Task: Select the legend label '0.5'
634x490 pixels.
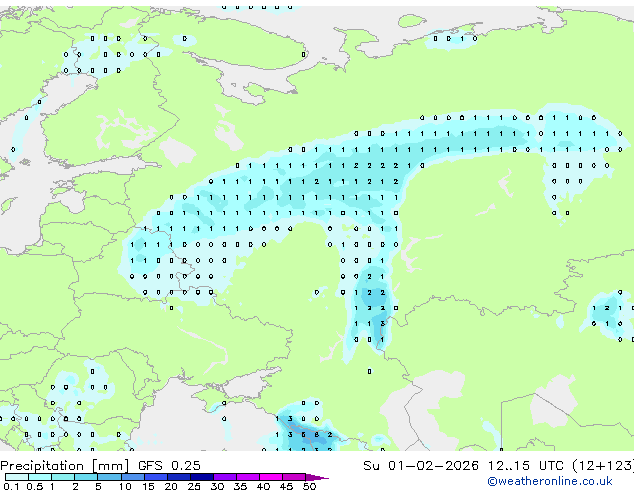Action: pyautogui.click(x=34, y=486)
